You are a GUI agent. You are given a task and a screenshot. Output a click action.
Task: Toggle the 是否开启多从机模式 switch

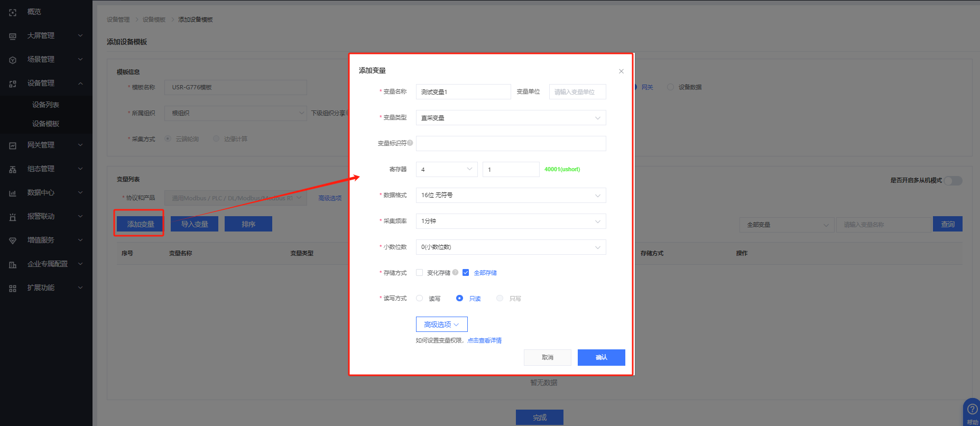(953, 181)
